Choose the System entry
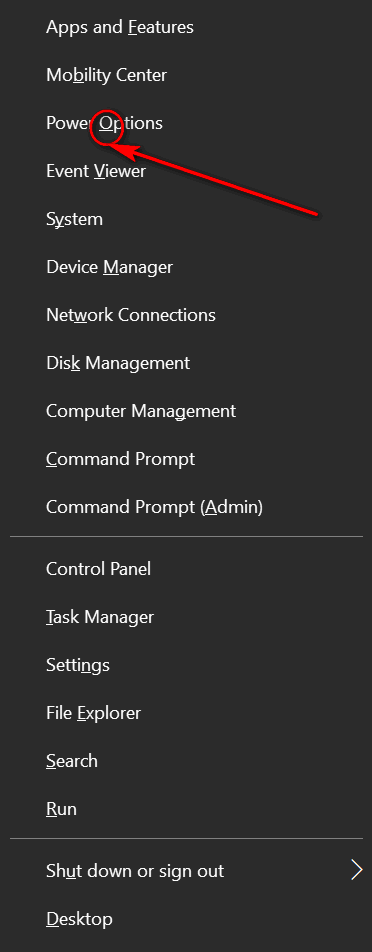 pyautogui.click(x=186, y=219)
